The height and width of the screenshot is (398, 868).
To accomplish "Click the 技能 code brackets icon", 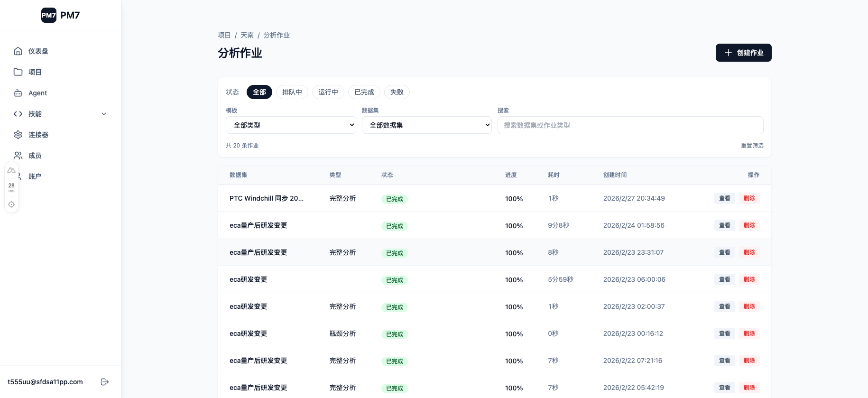I will [x=18, y=114].
